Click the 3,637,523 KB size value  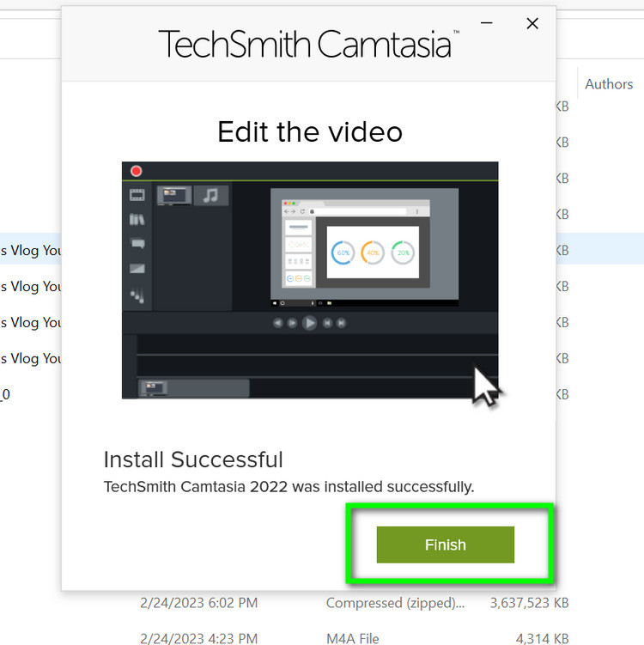[529, 603]
